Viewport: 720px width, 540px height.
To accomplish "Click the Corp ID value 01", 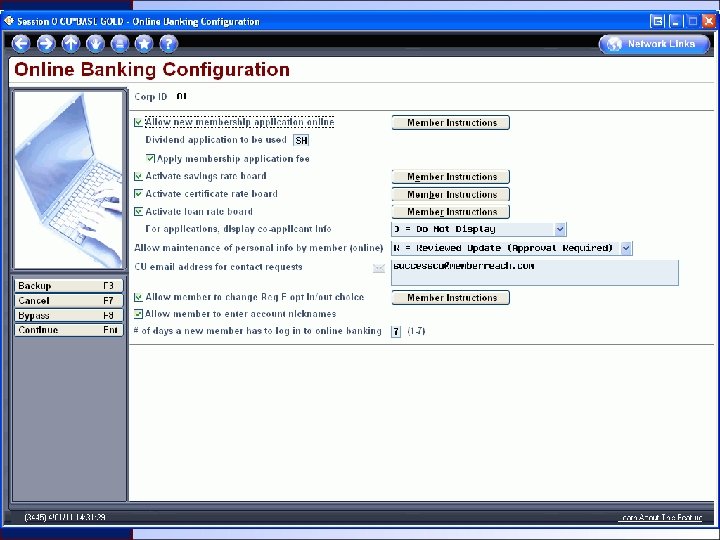I will [181, 96].
